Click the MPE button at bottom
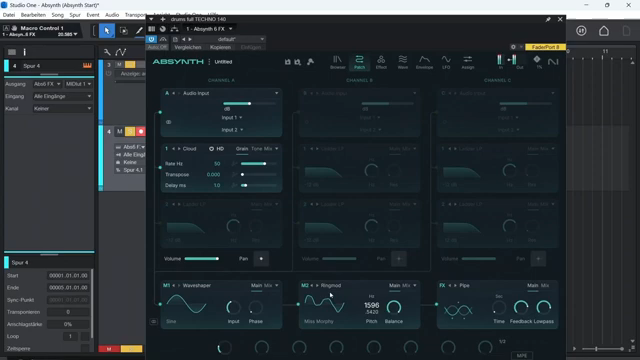This screenshot has width=640, height=360. tap(522, 356)
